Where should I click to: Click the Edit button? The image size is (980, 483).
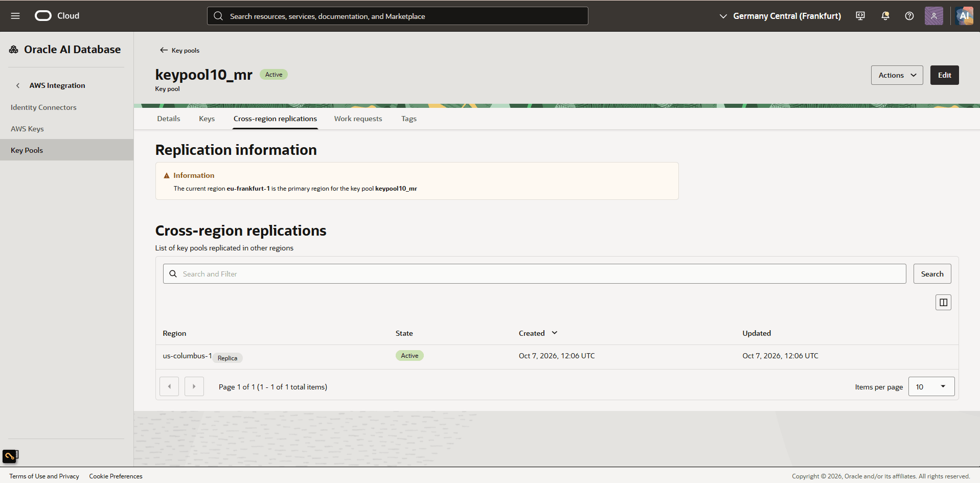(944, 75)
